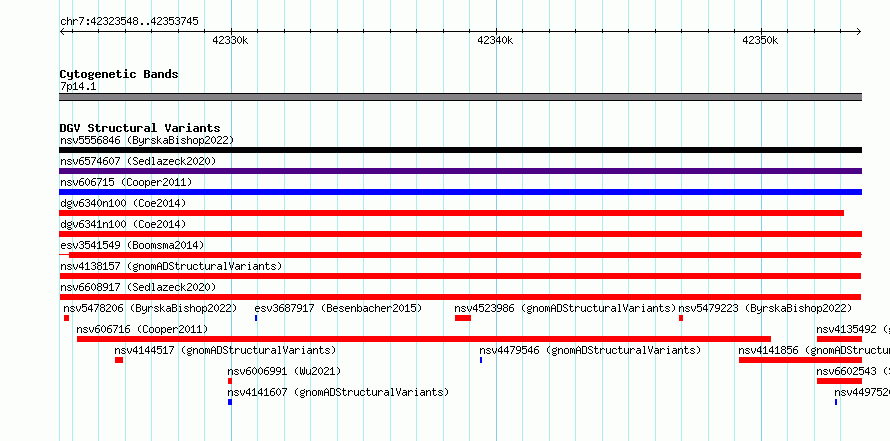Select the long red nsv606716 bar
This screenshot has width=890, height=441.
[x=424, y=339]
